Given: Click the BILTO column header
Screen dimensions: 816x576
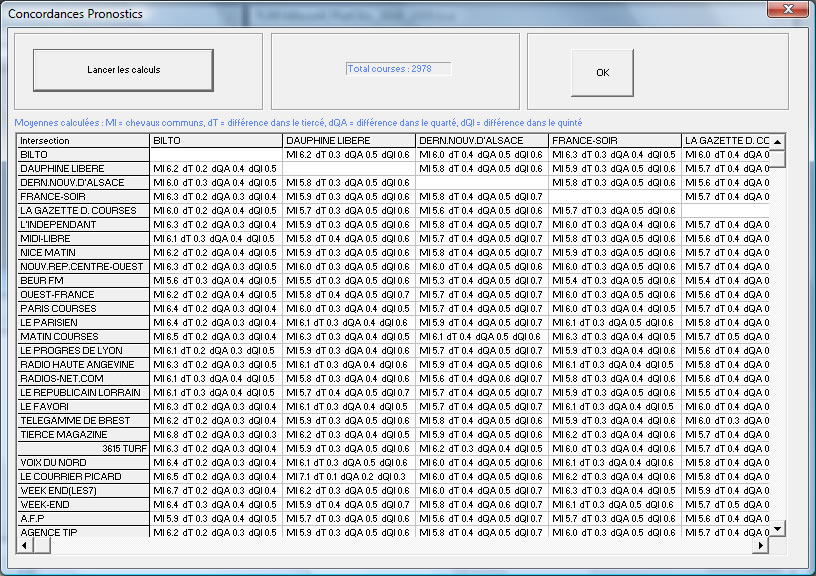Looking at the screenshot, I should [x=216, y=141].
